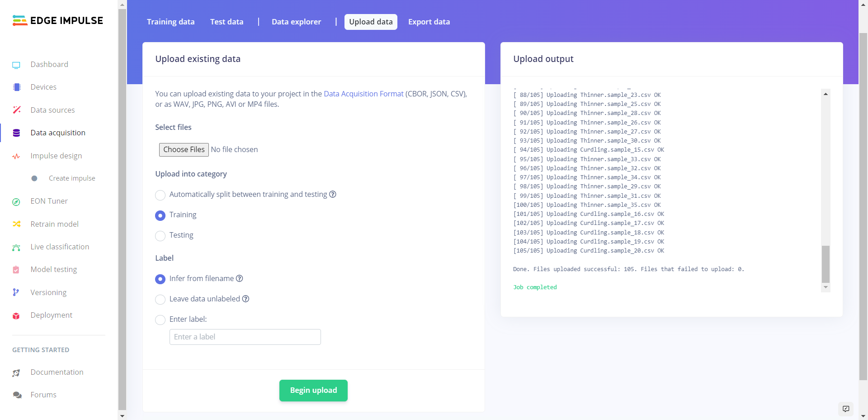Viewport: 868px width, 420px height.
Task: Click the Forums chat bubbles icon
Action: (17, 395)
